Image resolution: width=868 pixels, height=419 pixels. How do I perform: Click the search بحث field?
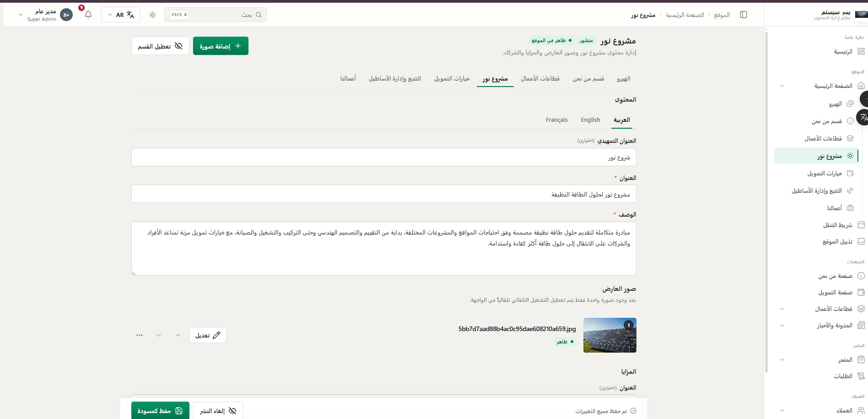coord(215,15)
